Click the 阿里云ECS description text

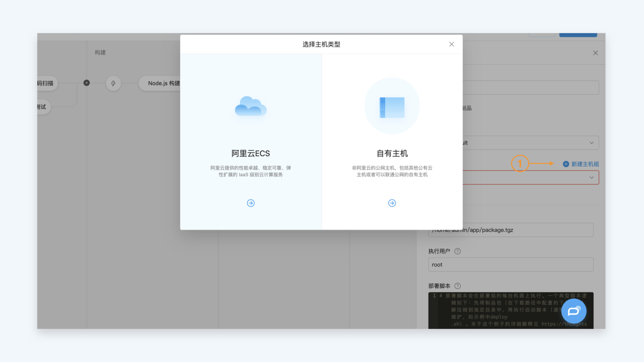pos(251,171)
